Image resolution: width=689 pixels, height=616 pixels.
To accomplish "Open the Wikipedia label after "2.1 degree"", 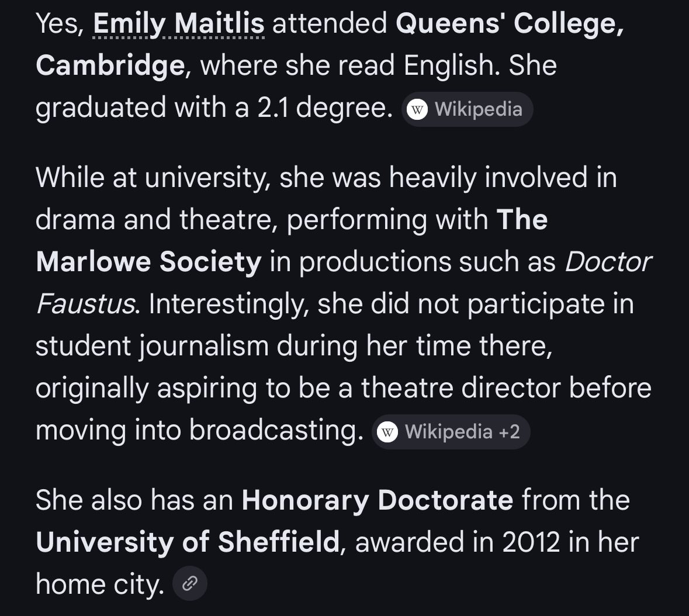I will pyautogui.click(x=478, y=109).
